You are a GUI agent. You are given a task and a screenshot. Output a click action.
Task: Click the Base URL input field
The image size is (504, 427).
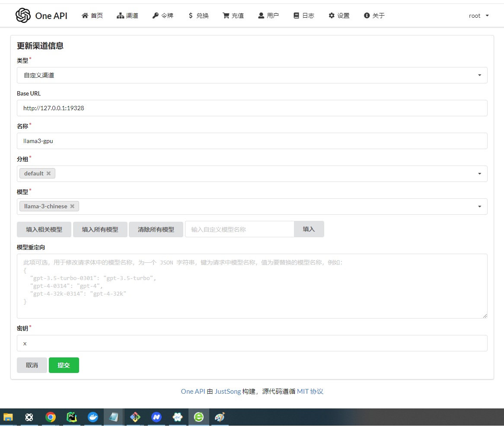click(x=252, y=108)
